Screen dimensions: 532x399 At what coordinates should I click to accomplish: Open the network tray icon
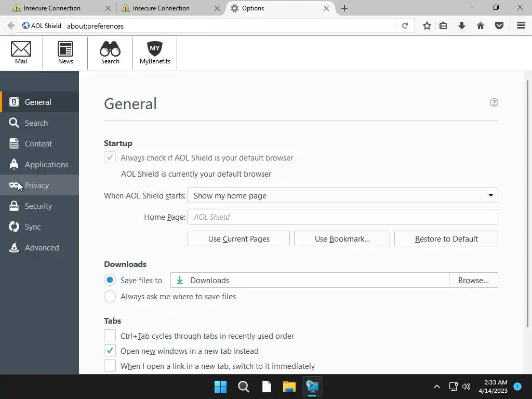(x=453, y=387)
